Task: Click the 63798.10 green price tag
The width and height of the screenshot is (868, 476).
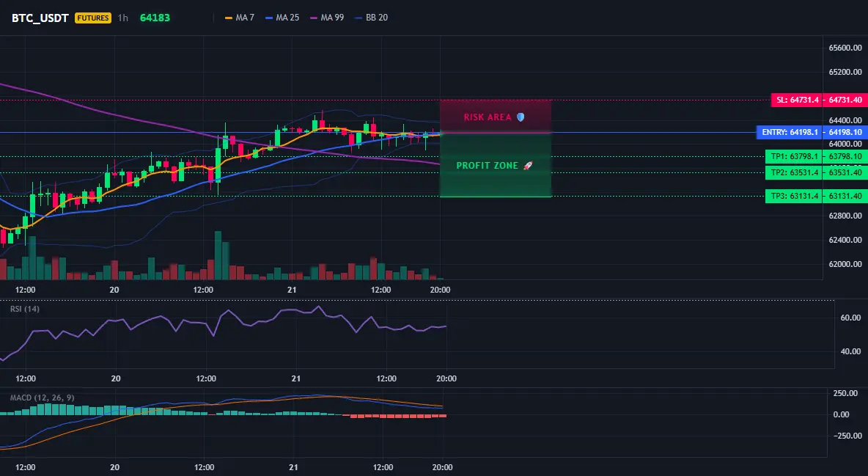Action: (x=845, y=156)
